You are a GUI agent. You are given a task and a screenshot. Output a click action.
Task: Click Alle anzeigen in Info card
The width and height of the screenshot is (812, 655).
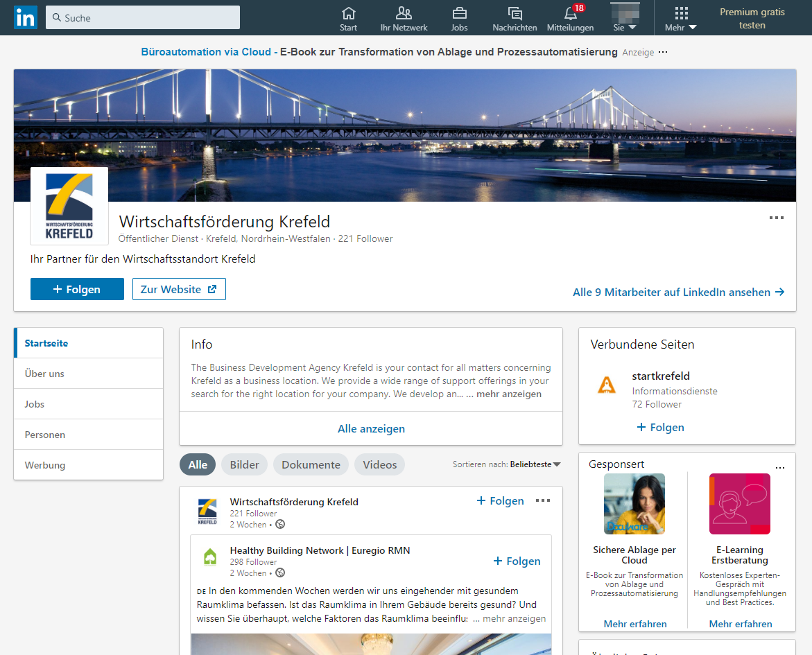pos(371,429)
